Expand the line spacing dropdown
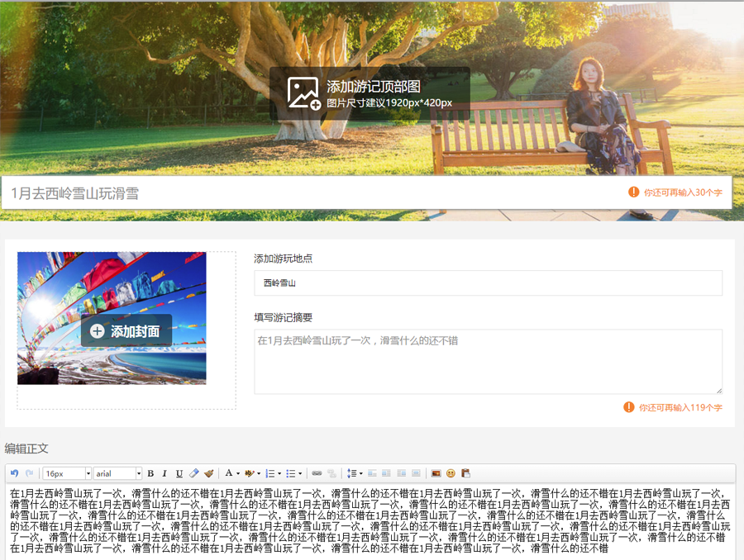This screenshot has width=744, height=560. [x=360, y=473]
